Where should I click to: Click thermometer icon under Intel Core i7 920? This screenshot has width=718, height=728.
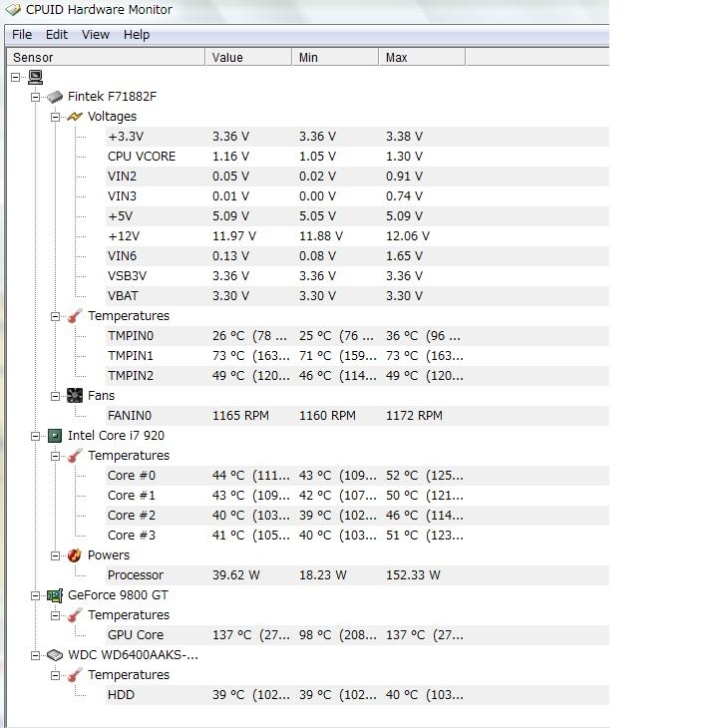75,456
